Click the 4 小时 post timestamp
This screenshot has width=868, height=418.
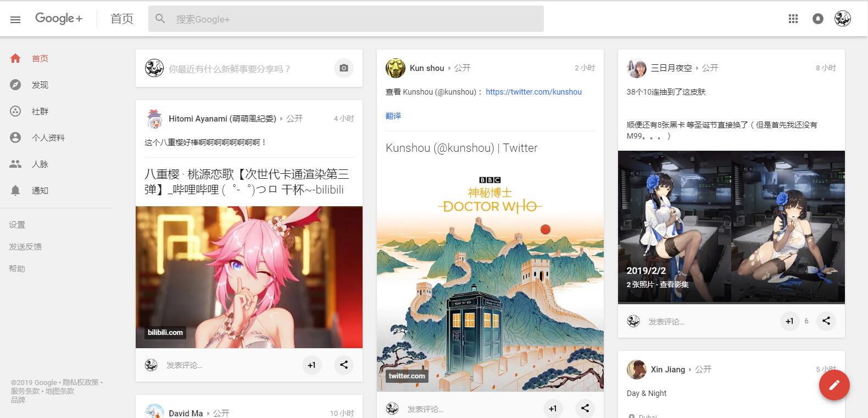344,119
